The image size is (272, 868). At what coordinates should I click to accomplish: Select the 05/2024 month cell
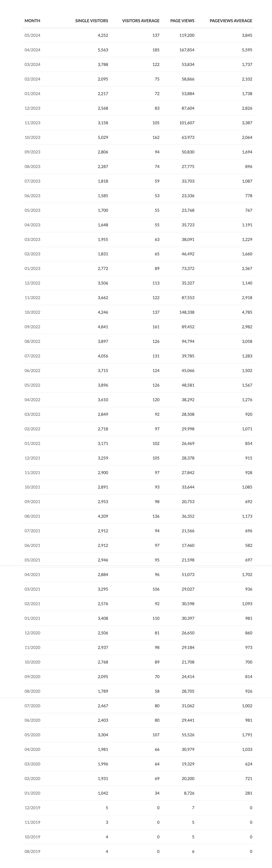click(32, 35)
